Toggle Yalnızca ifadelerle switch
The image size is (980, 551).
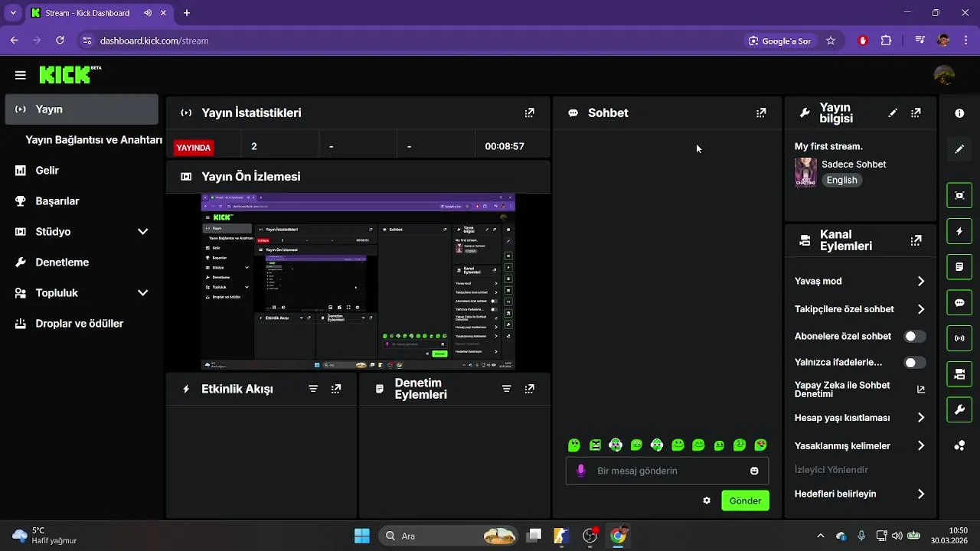coord(915,363)
